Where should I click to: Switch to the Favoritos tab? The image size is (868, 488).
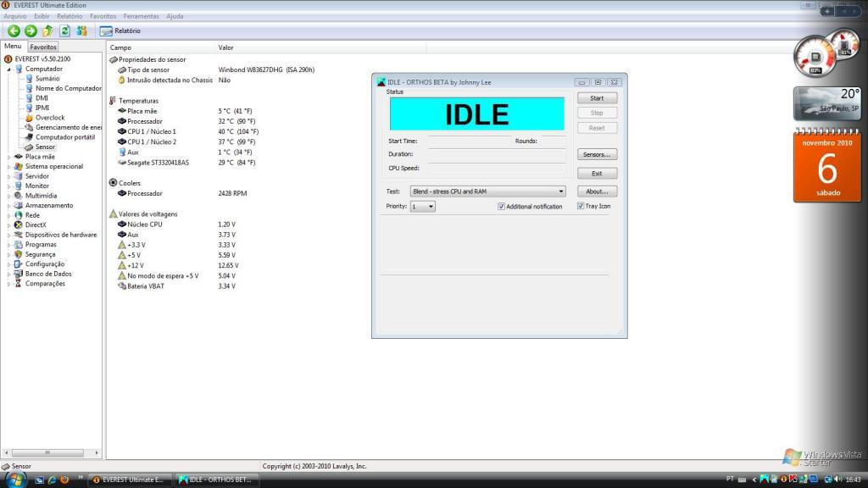tap(42, 47)
